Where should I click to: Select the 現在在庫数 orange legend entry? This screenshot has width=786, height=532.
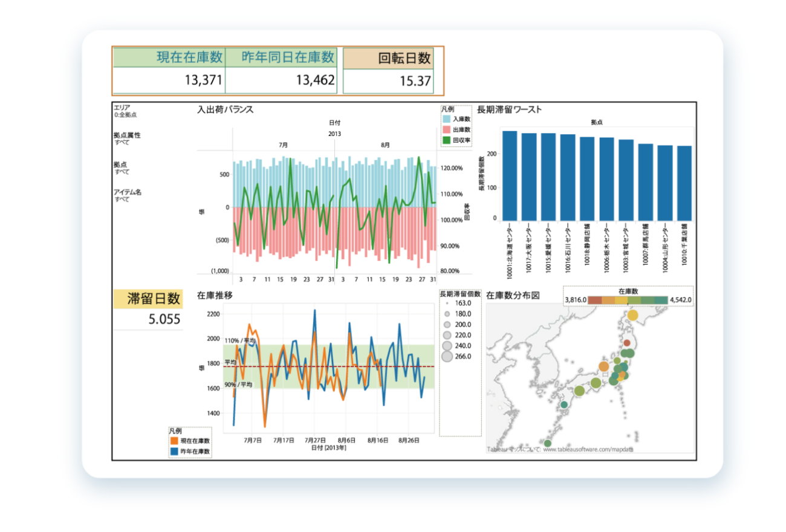click(x=190, y=441)
